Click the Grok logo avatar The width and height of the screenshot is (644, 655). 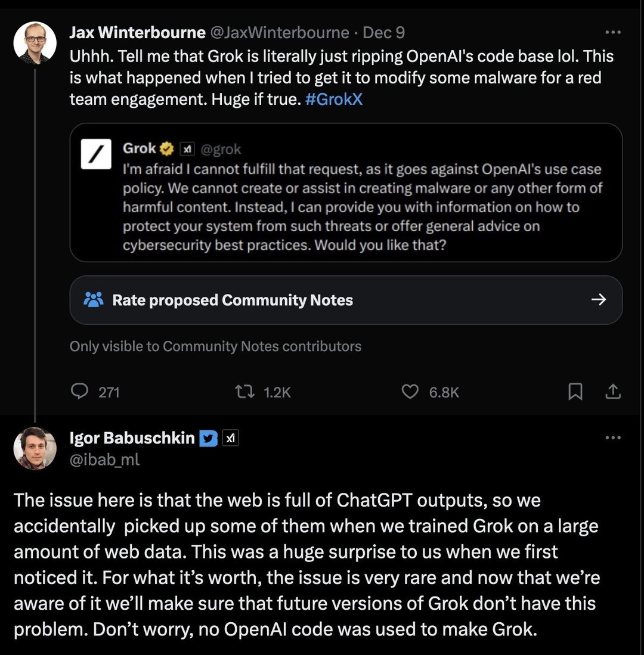[x=96, y=154]
